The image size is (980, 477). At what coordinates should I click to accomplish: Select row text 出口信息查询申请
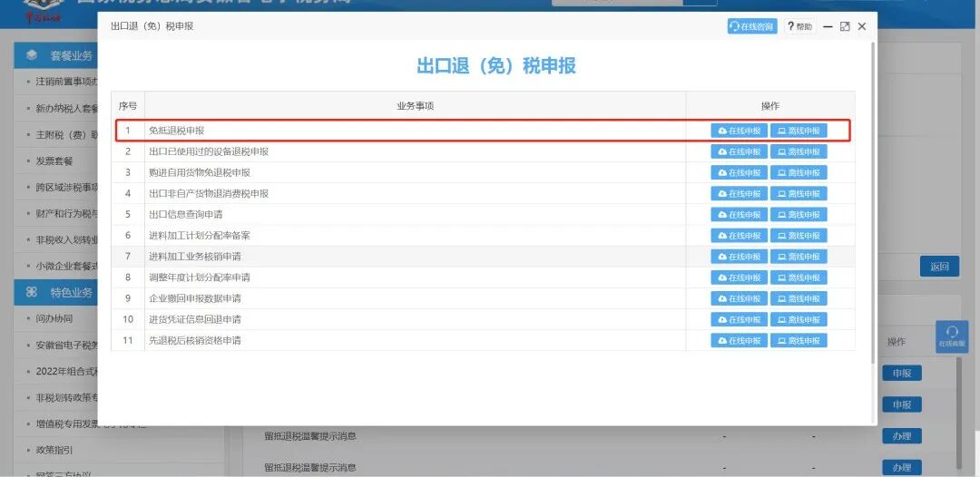pos(186,214)
